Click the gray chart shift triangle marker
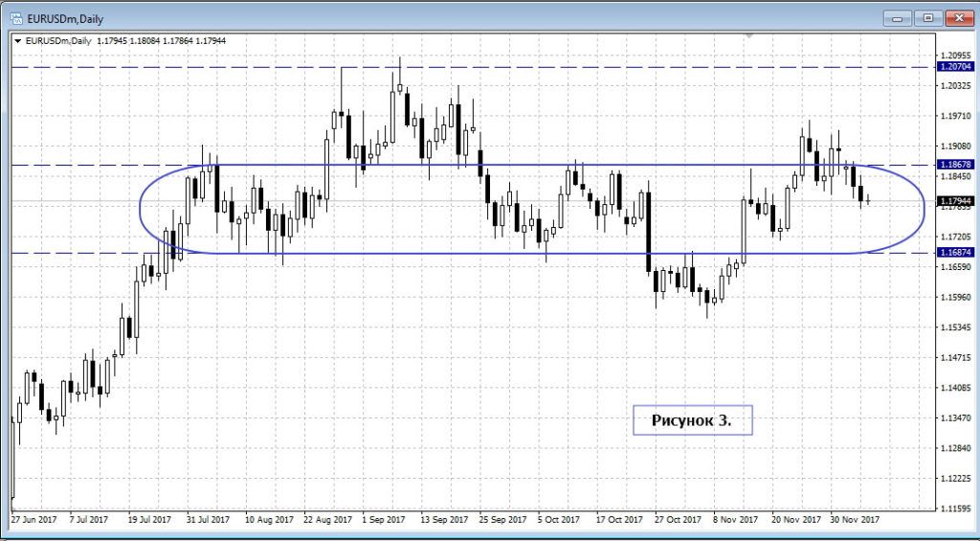The height and width of the screenshot is (541, 980). click(x=749, y=37)
